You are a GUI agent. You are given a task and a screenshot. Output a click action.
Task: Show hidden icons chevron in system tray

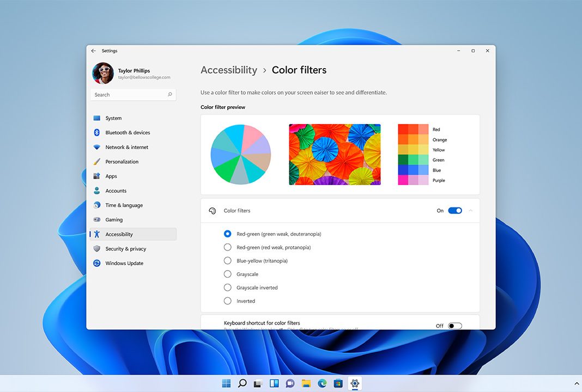pos(577,384)
